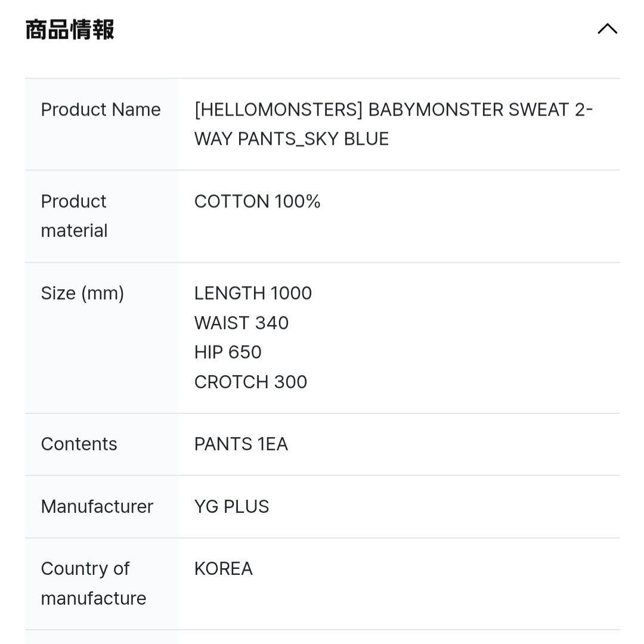This screenshot has height=644, width=644.
Task: Click the PANTS 1EA contents value
Action: tap(241, 444)
